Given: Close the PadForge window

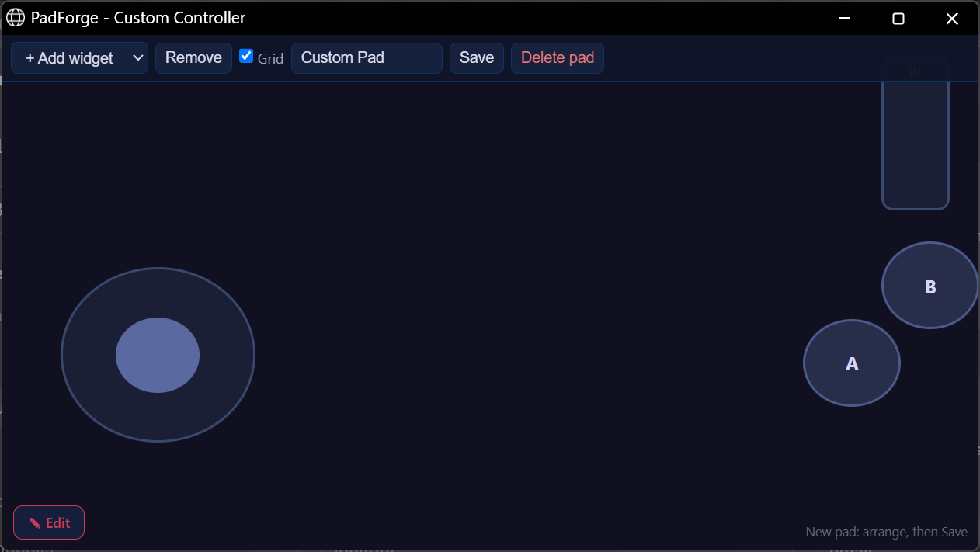Looking at the screenshot, I should 952,18.
